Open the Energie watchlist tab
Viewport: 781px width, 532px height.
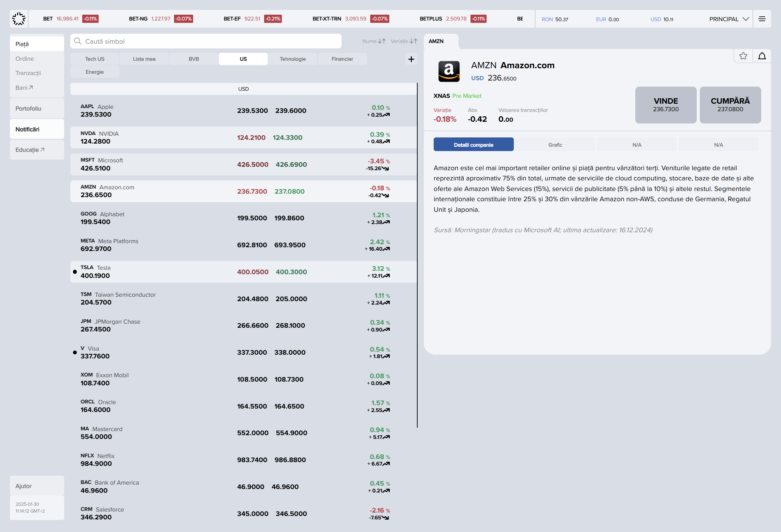tap(95, 72)
